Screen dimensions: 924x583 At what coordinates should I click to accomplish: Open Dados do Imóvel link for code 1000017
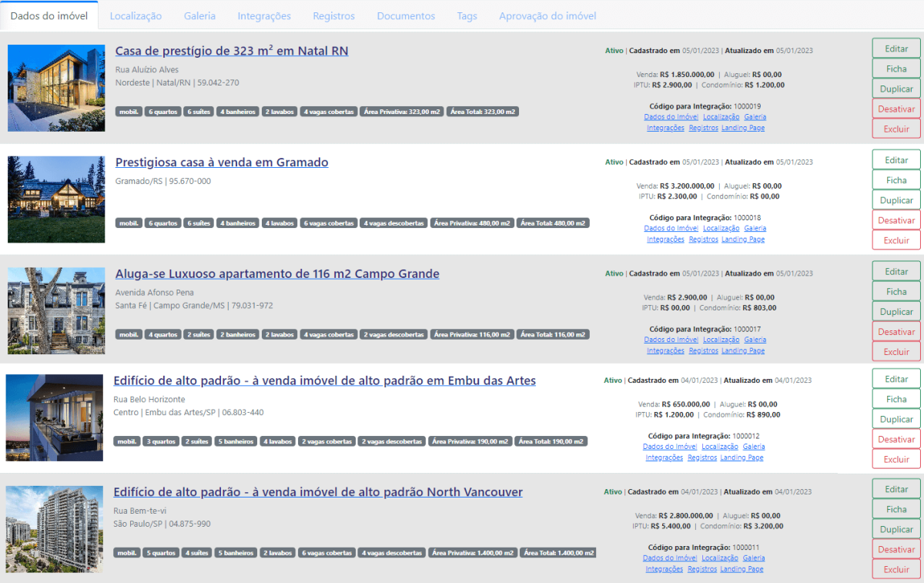671,340
